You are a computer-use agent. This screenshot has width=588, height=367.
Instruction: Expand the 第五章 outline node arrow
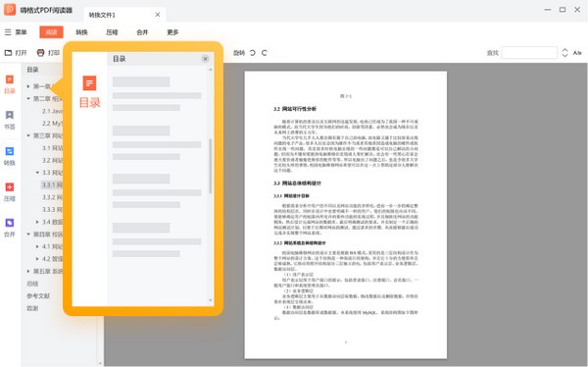coord(28,271)
